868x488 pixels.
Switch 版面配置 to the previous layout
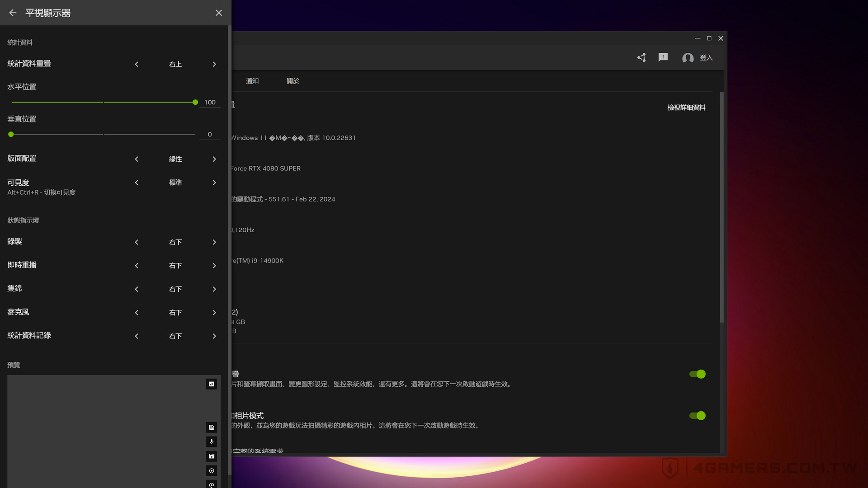(137, 159)
